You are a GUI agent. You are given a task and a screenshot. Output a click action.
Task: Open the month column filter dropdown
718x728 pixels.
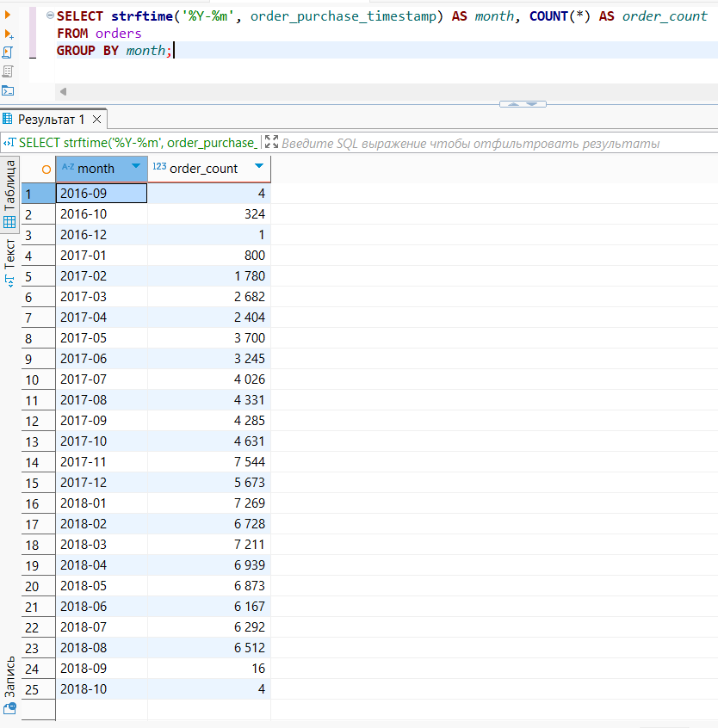point(136,167)
